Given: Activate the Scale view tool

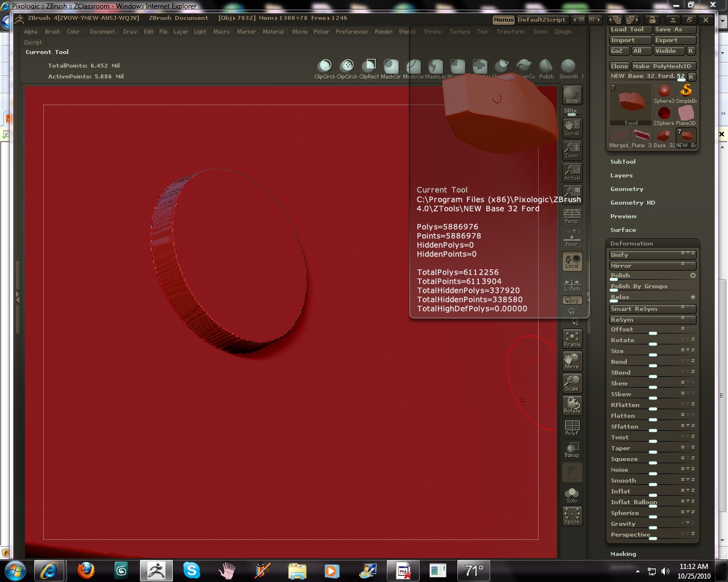Looking at the screenshot, I should (572, 383).
